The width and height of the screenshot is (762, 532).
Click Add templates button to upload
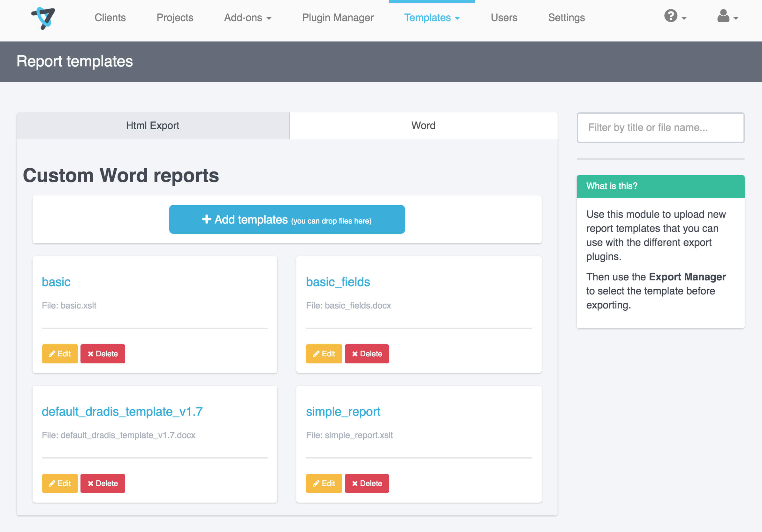pos(287,219)
